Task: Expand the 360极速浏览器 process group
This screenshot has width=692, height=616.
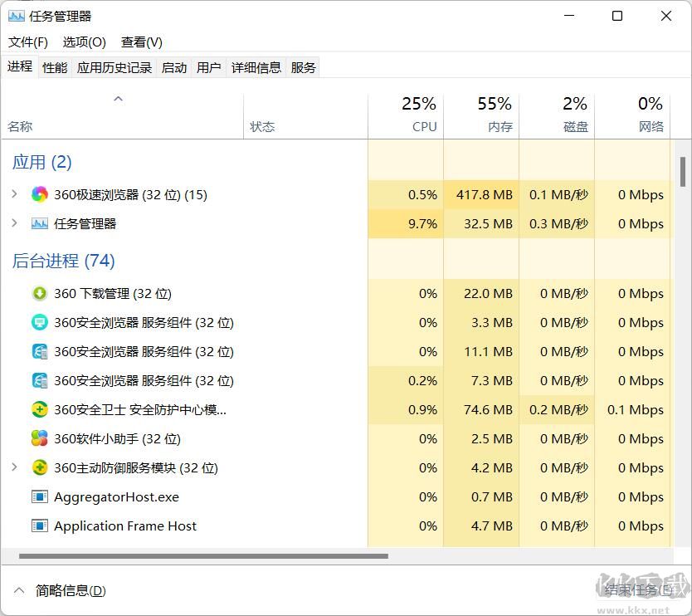Action: (x=14, y=194)
